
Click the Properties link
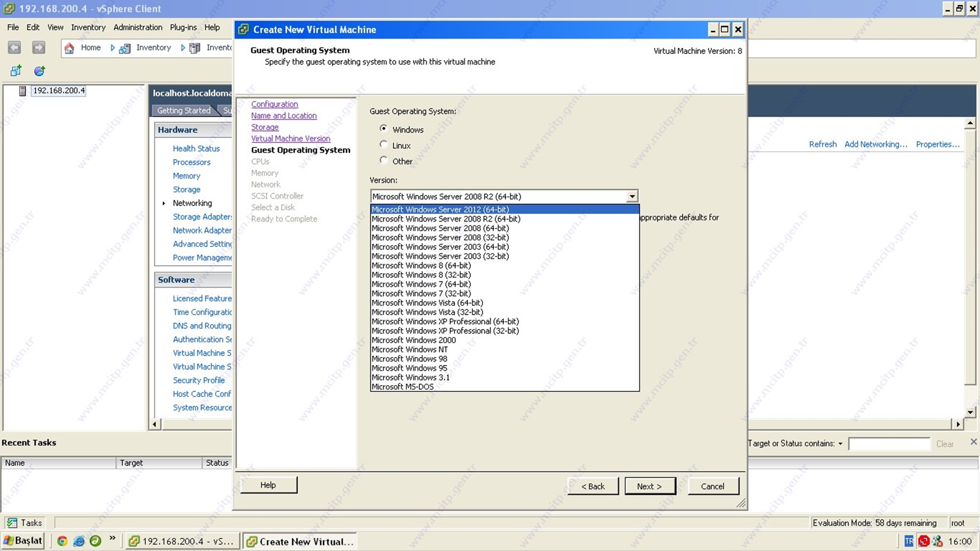click(938, 144)
